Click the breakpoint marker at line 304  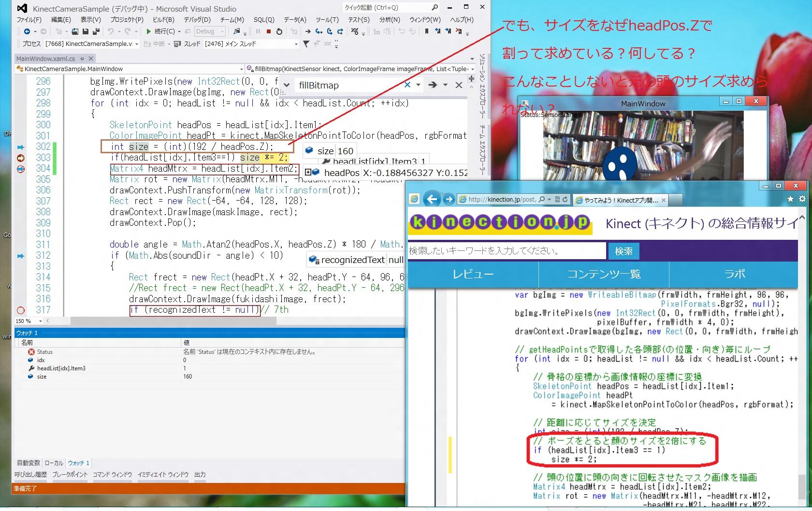[x=21, y=169]
